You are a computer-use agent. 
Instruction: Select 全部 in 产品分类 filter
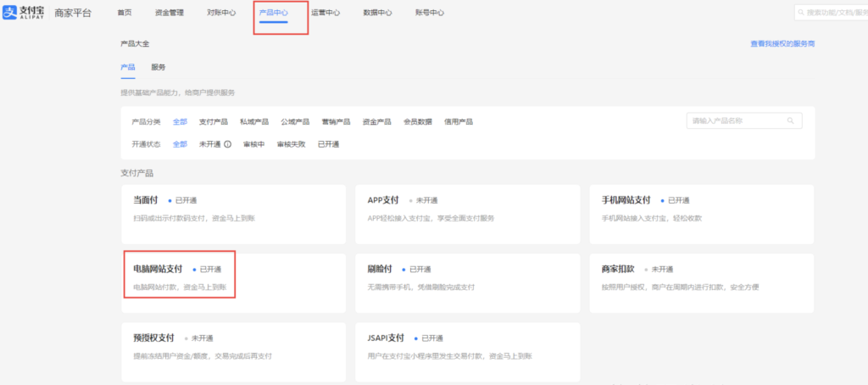180,122
